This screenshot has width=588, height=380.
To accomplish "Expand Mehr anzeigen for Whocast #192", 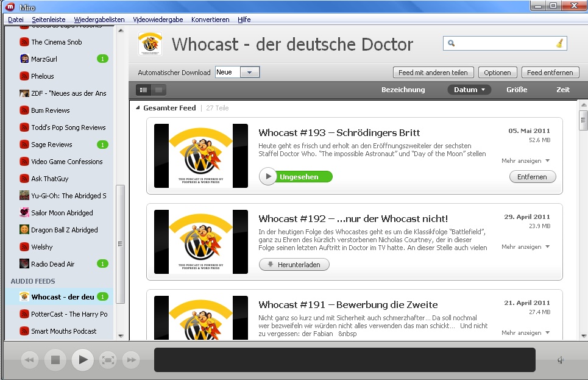I will click(525, 247).
